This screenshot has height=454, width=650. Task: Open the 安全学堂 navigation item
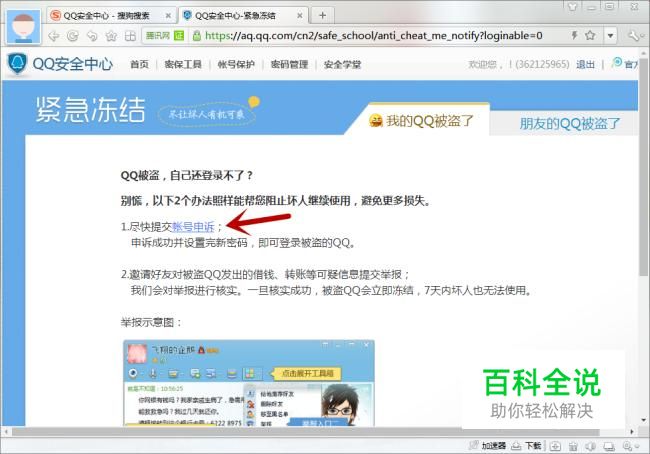(x=342, y=65)
